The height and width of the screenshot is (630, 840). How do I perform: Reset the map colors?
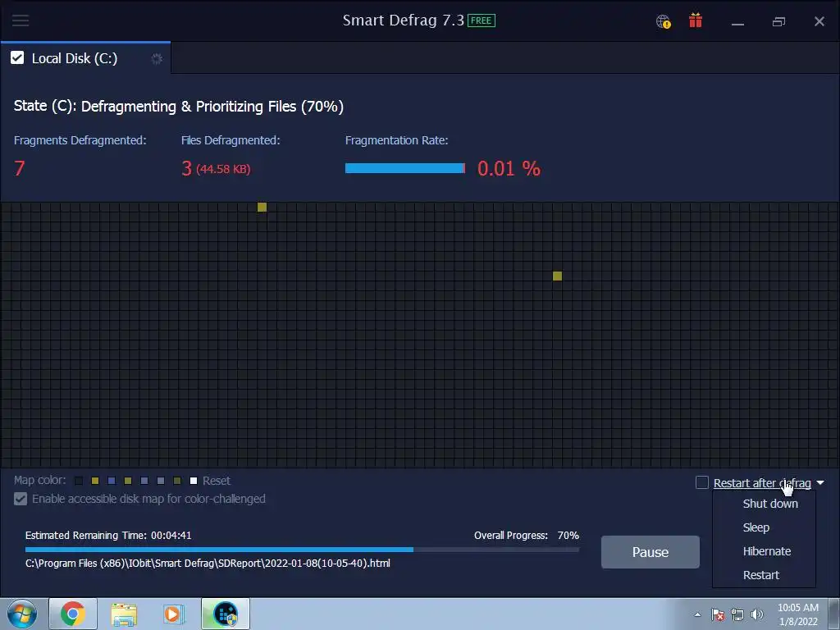click(x=217, y=481)
